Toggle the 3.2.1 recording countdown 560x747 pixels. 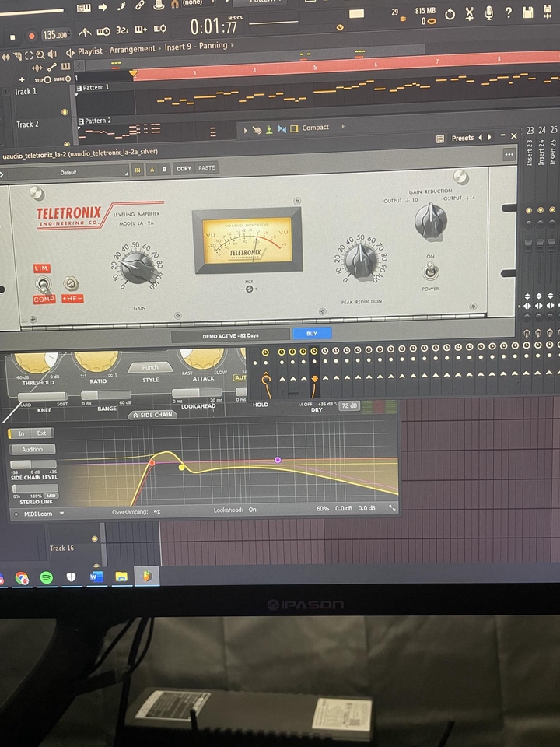tap(122, 30)
